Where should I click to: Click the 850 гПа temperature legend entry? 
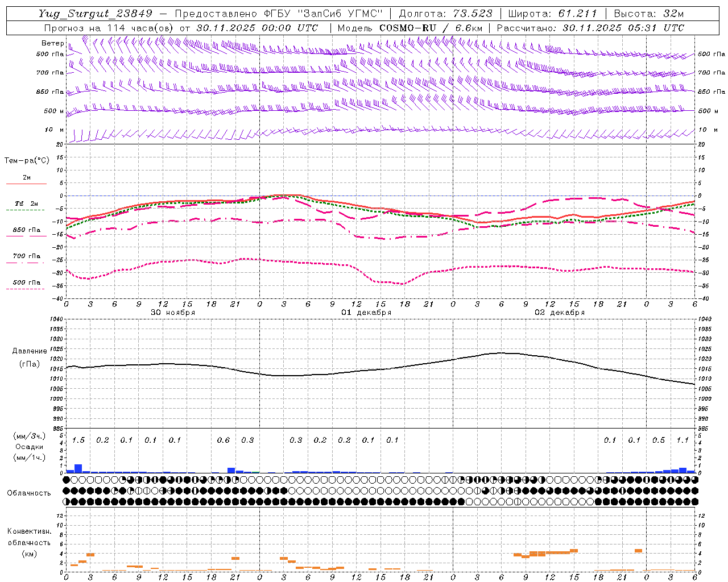coord(27,230)
